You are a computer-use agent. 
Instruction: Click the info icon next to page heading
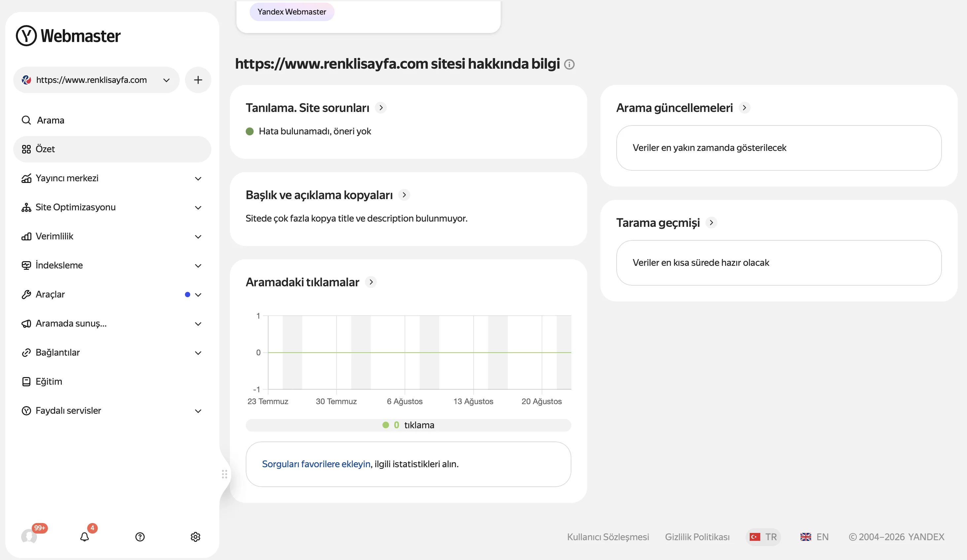(569, 64)
